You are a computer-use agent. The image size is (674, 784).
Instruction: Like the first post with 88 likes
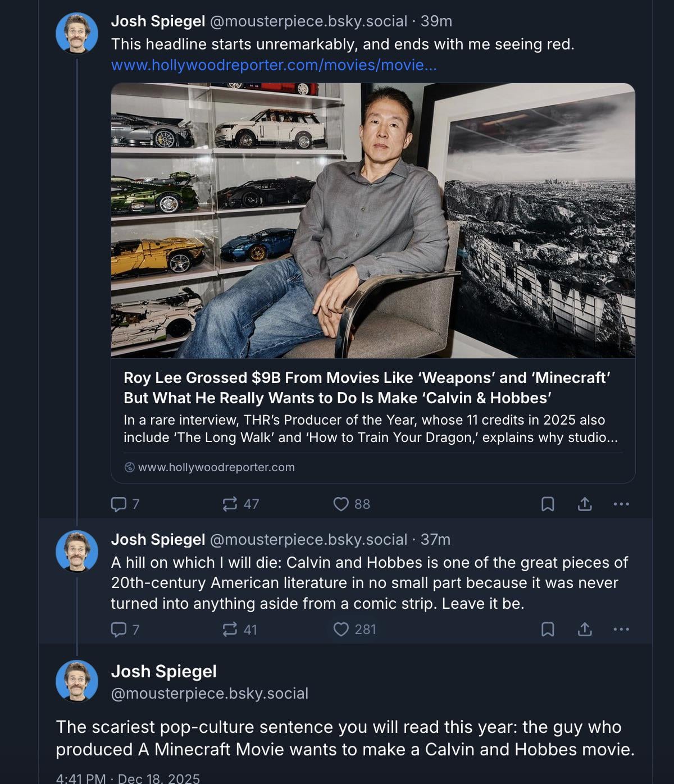tap(341, 504)
